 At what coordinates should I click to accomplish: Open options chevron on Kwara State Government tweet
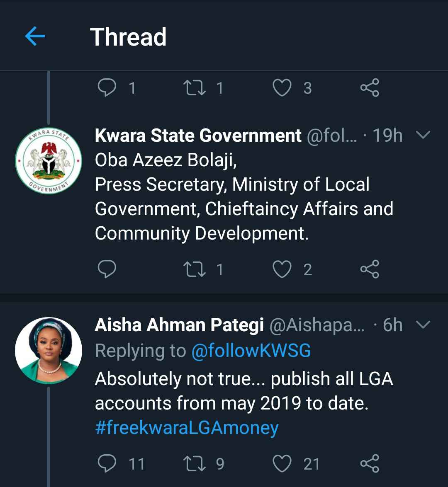click(x=423, y=135)
